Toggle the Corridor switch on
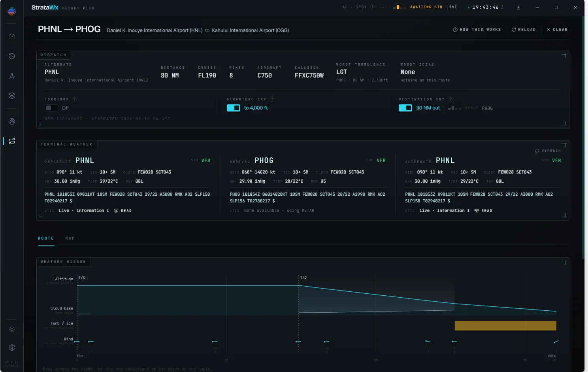Image resolution: width=588 pixels, height=372 pixels. 51,108
